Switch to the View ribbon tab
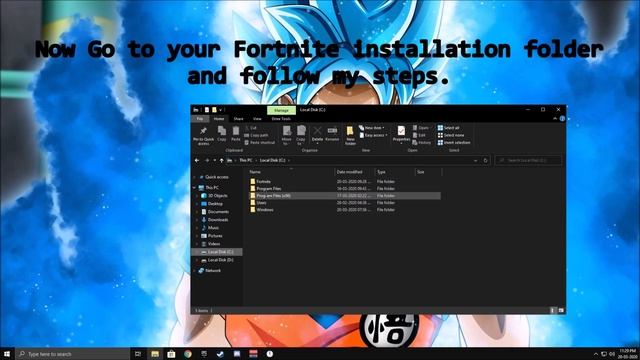 (x=257, y=119)
